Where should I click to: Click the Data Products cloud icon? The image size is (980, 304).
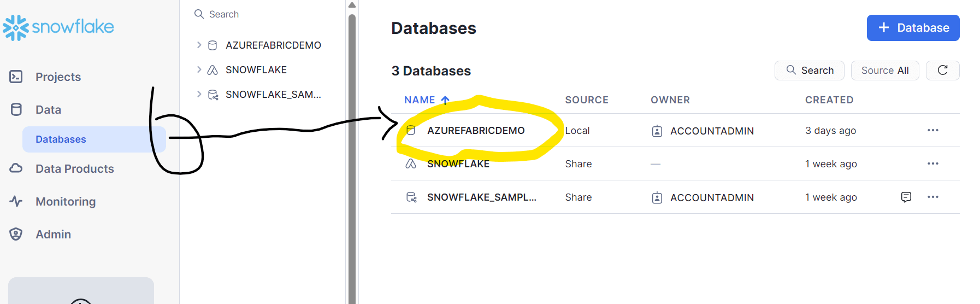pyautogui.click(x=16, y=168)
